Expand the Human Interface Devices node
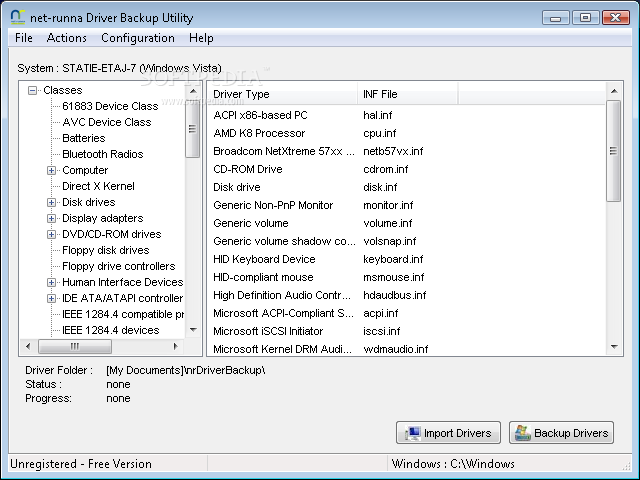This screenshot has height=480, width=640. tap(51, 282)
